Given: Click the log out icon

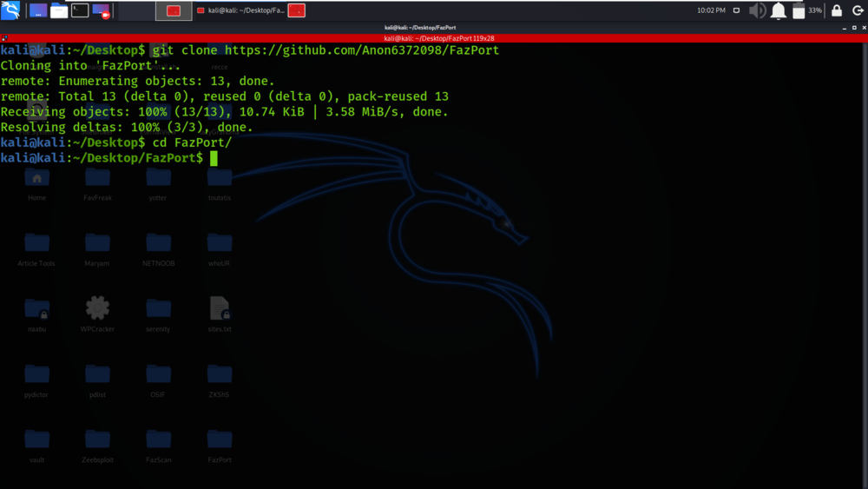Looking at the screenshot, I should tap(858, 10).
